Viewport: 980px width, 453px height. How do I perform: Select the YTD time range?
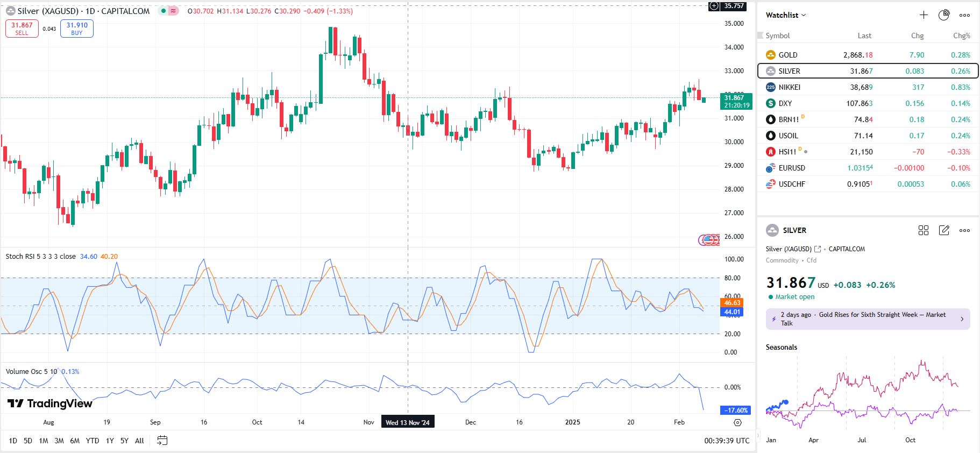pyautogui.click(x=93, y=441)
